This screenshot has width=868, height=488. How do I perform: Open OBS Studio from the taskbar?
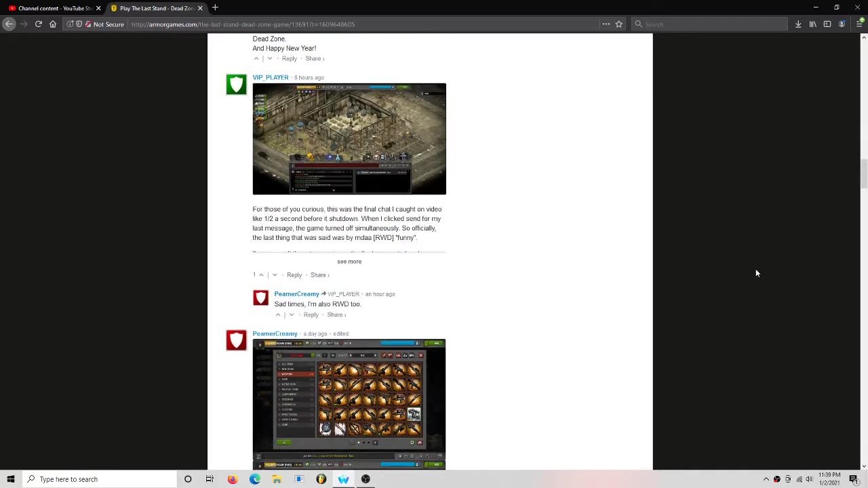(x=366, y=479)
